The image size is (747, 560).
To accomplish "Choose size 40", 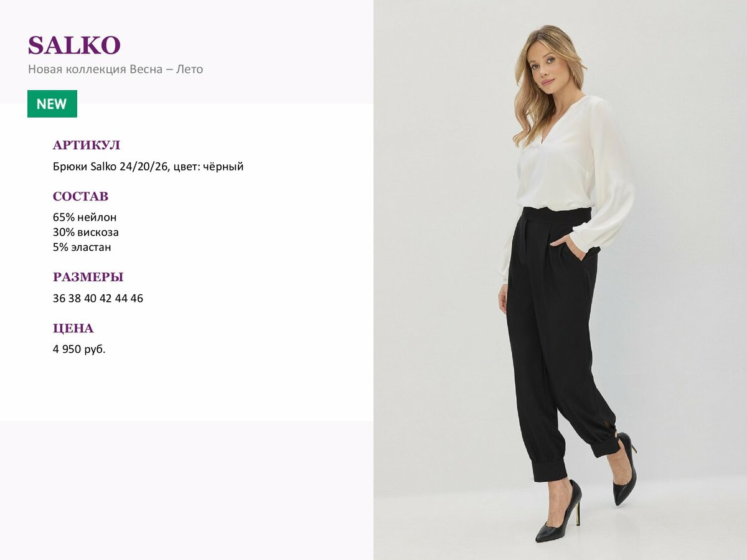I will click(x=90, y=299).
